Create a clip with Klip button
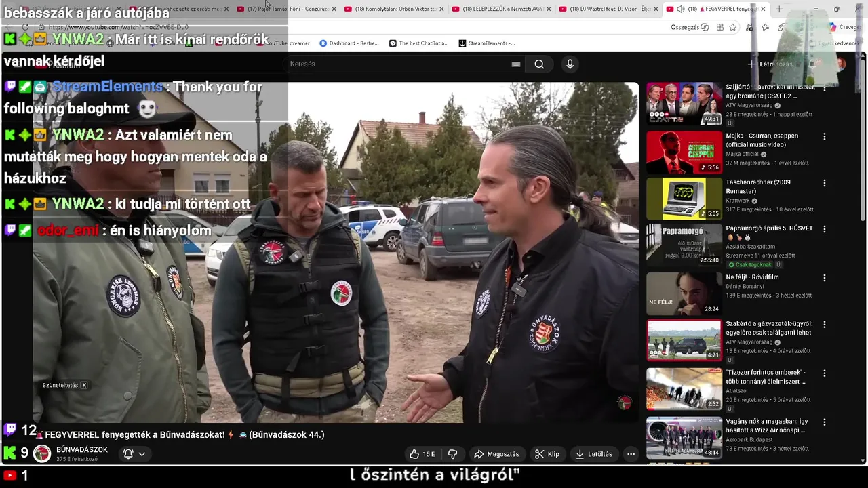868x488 pixels. click(547, 454)
